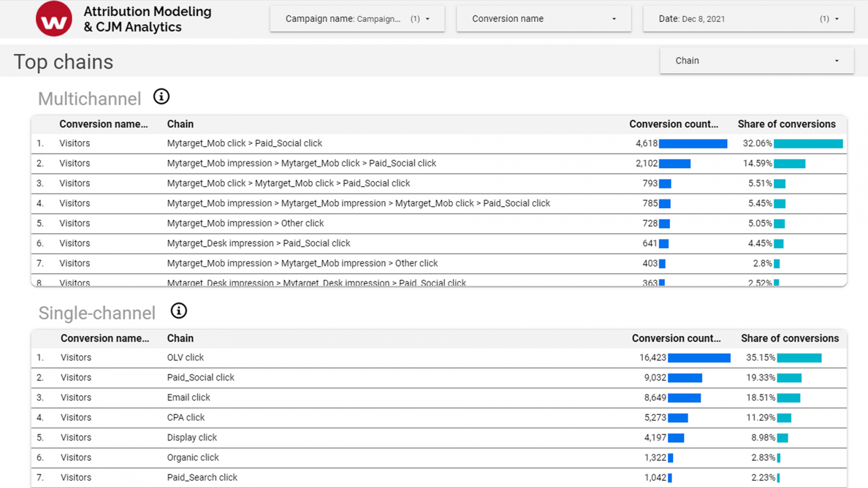Click the blue bar for 16,423 conversions
The height and width of the screenshot is (488, 868).
699,358
